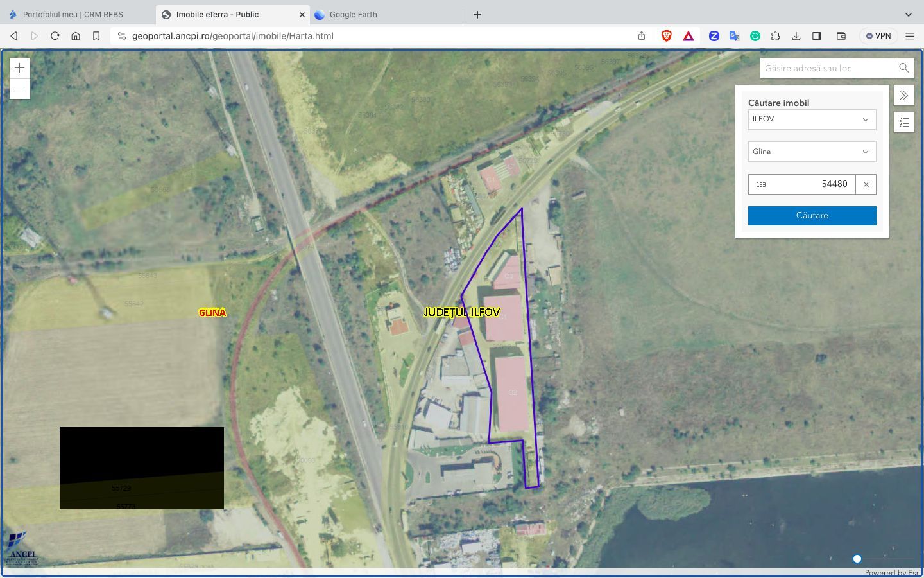Open the tab list chevron

point(908,14)
